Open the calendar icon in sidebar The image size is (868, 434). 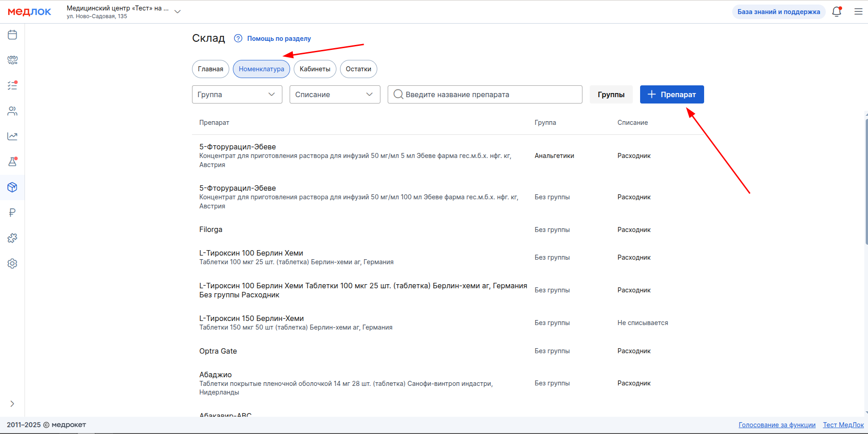click(x=12, y=35)
